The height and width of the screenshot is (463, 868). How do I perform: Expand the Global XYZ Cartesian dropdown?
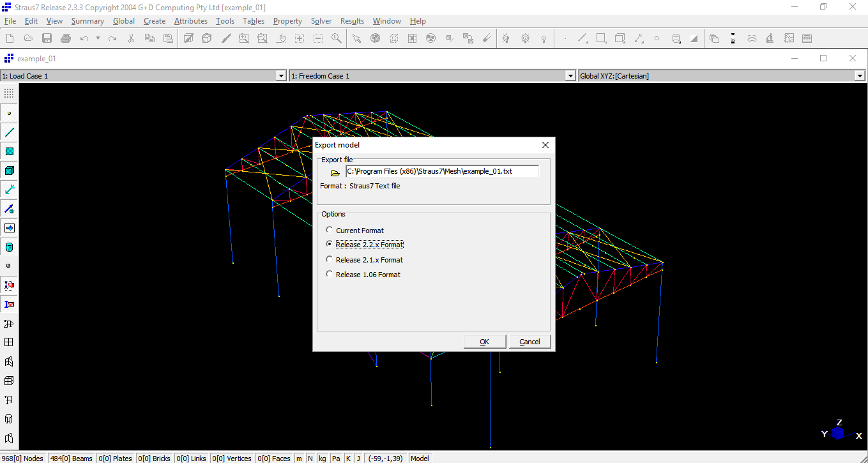point(860,76)
